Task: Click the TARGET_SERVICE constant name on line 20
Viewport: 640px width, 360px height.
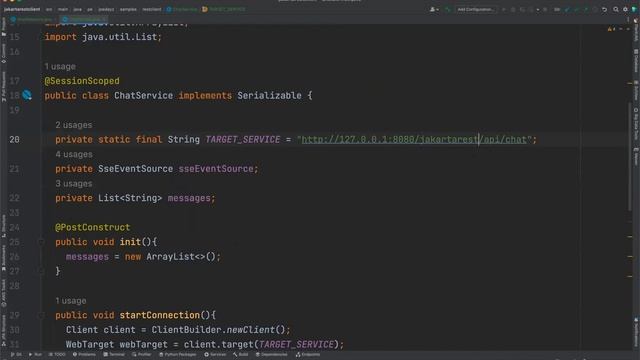Action: pyautogui.click(x=243, y=140)
